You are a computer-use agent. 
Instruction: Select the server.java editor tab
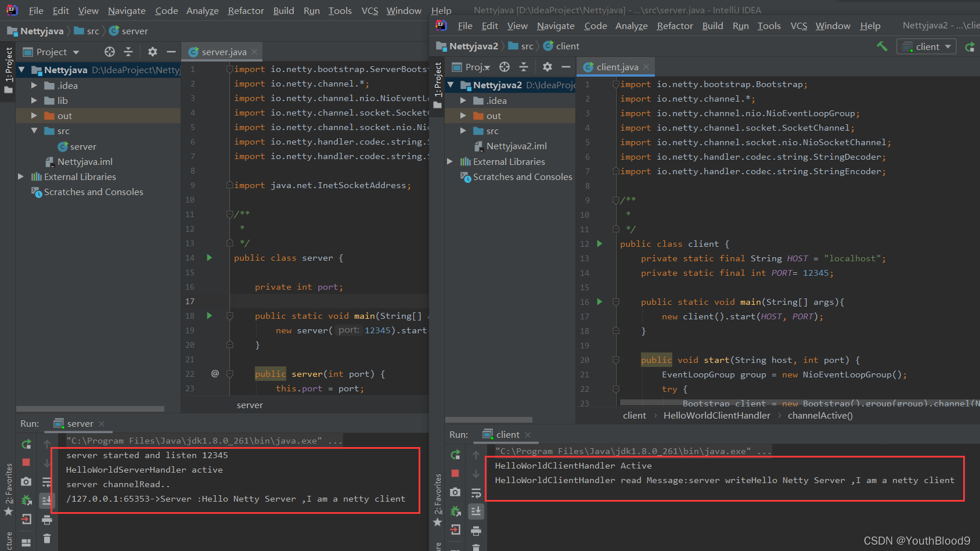(223, 52)
